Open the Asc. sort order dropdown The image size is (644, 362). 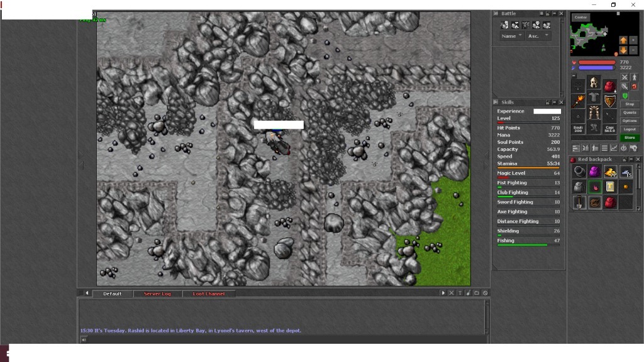(538, 36)
